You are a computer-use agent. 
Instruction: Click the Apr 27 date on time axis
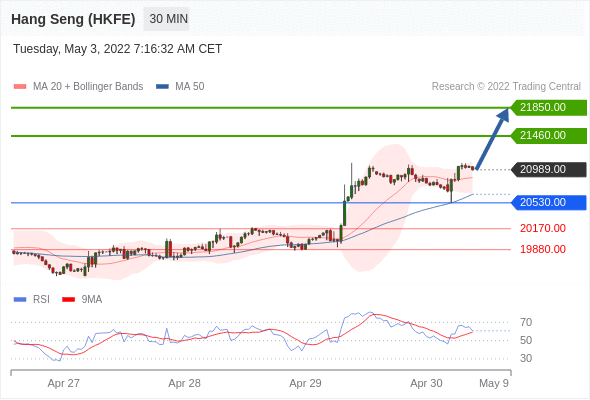click(x=64, y=383)
